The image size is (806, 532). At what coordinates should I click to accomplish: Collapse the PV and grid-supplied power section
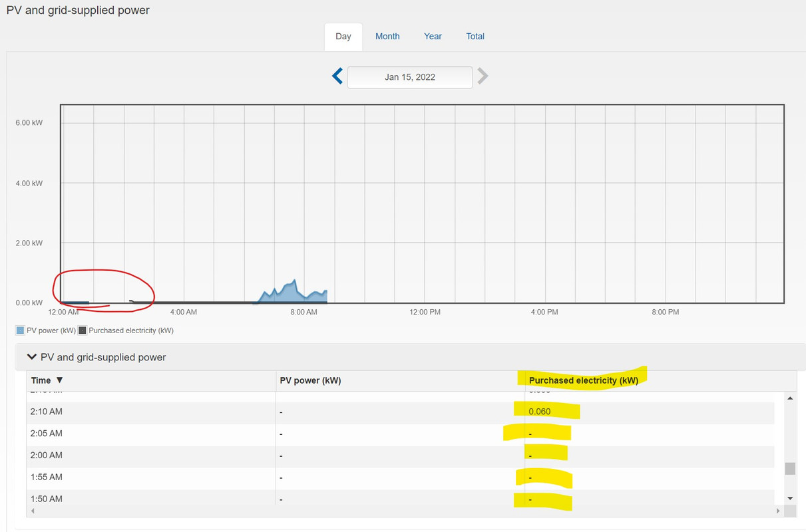click(31, 357)
